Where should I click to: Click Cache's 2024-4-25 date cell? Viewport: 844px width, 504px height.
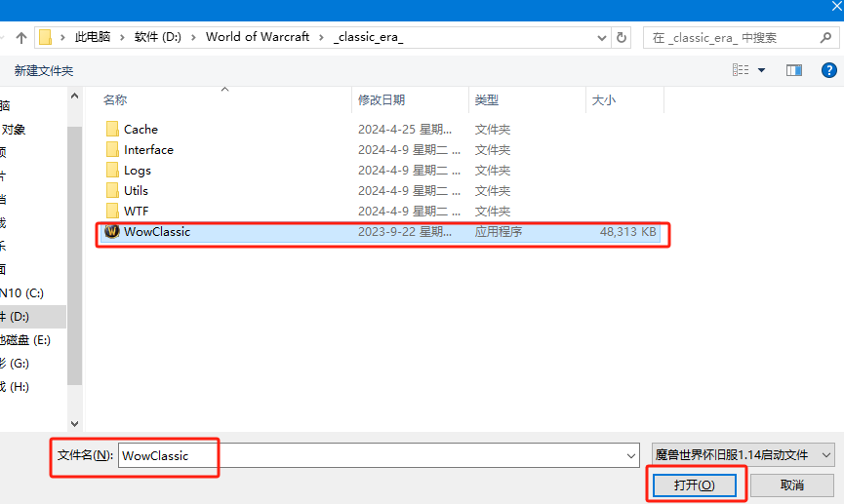pos(405,130)
